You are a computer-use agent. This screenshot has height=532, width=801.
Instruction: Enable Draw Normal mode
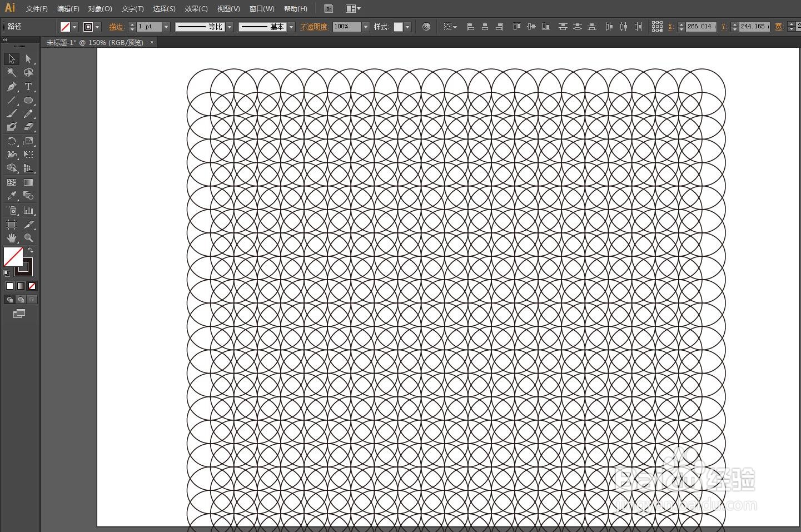pyautogui.click(x=9, y=300)
